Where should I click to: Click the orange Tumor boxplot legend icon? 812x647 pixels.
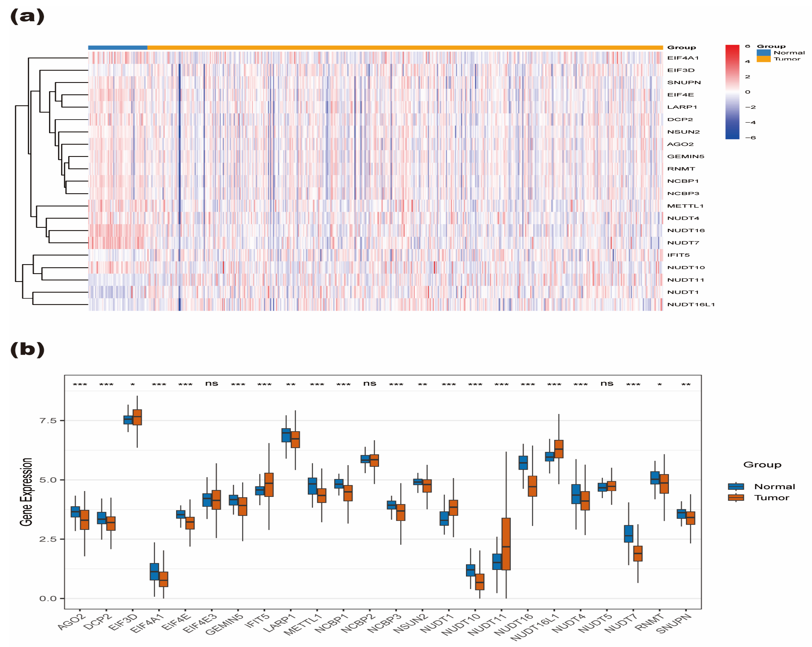(736, 498)
